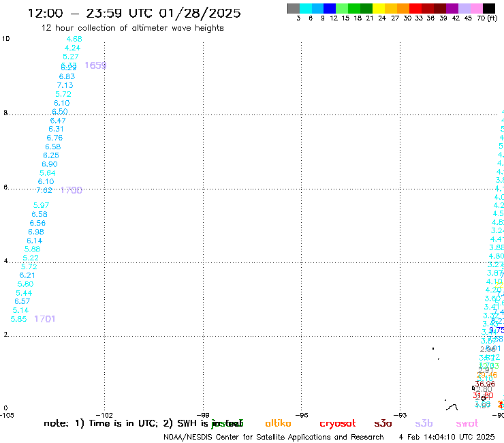Select wave height reading 6.25
This screenshot has width=504, height=443.
coord(51,155)
